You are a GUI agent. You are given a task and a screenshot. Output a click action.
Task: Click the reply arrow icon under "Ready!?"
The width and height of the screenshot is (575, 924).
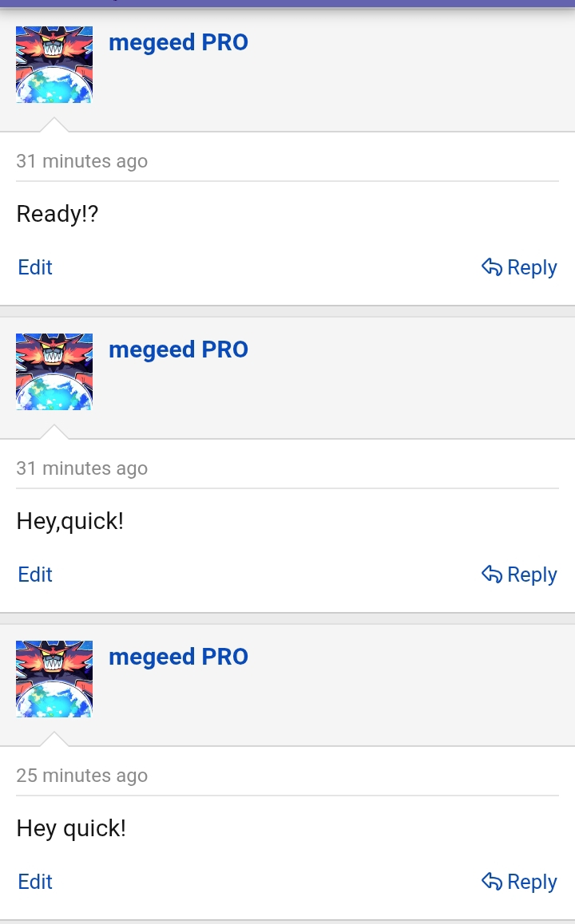point(492,267)
